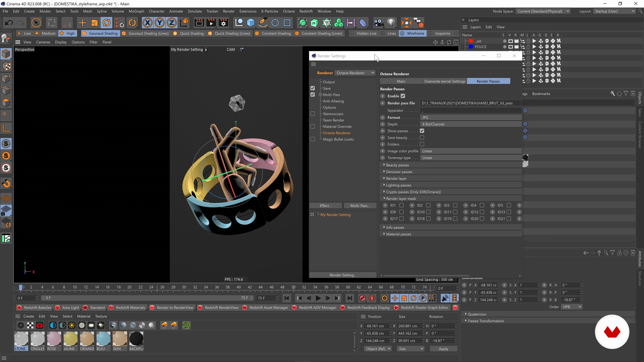Select the Wireframe display mode
The image size is (644, 362).
point(412,33)
